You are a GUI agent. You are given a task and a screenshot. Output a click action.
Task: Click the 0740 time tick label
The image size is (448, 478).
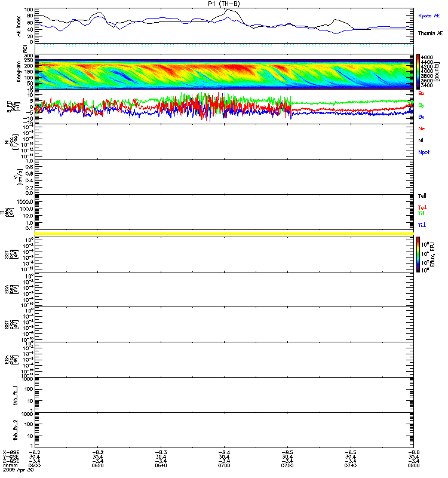(351, 465)
